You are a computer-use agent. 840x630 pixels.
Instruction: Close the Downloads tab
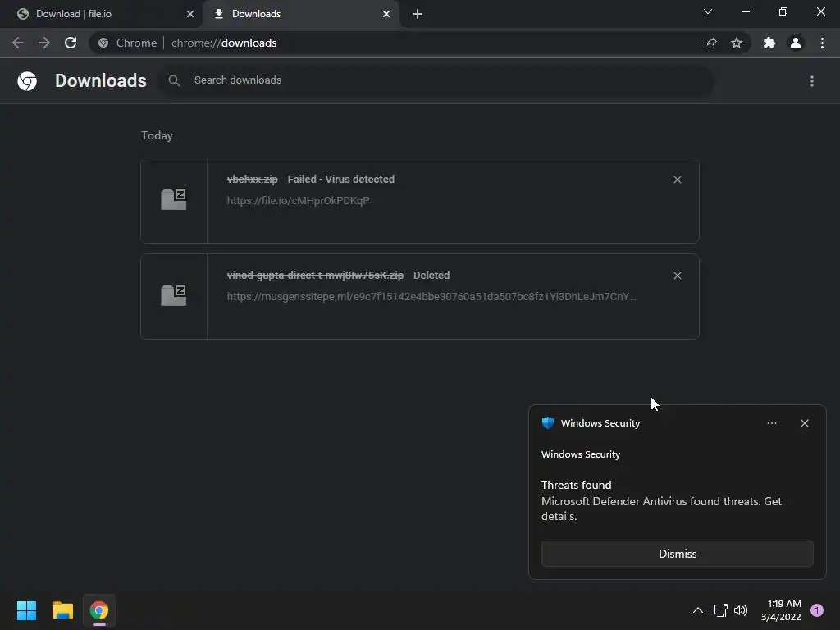(x=386, y=14)
